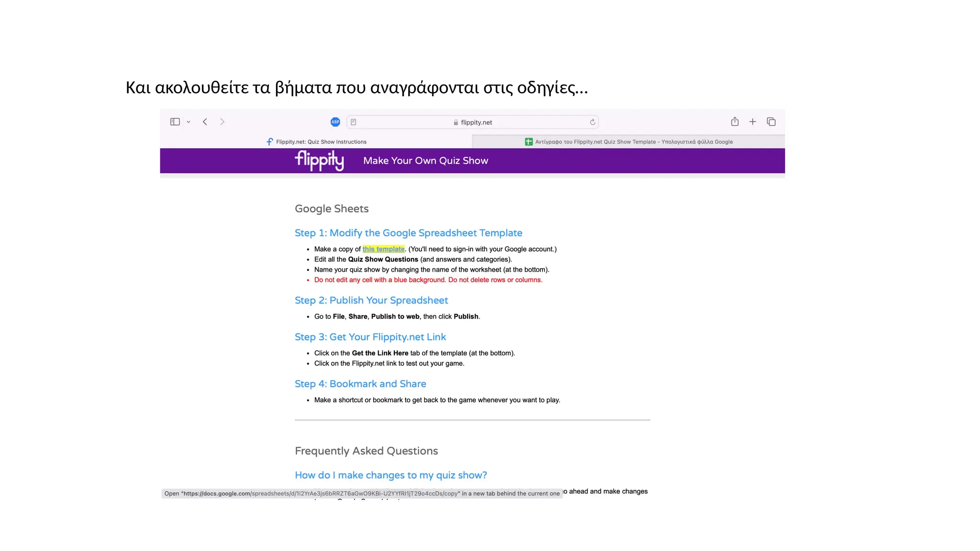Switch to Flippity Quiz Show Instructions tab
Image resolution: width=980 pixels, height=551 pixels.
click(x=316, y=142)
